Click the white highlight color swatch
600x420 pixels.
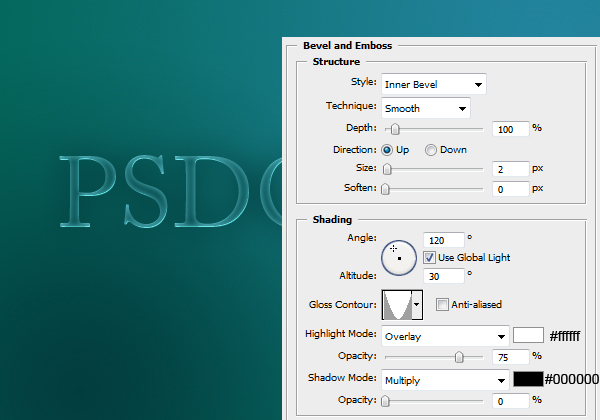click(528, 335)
